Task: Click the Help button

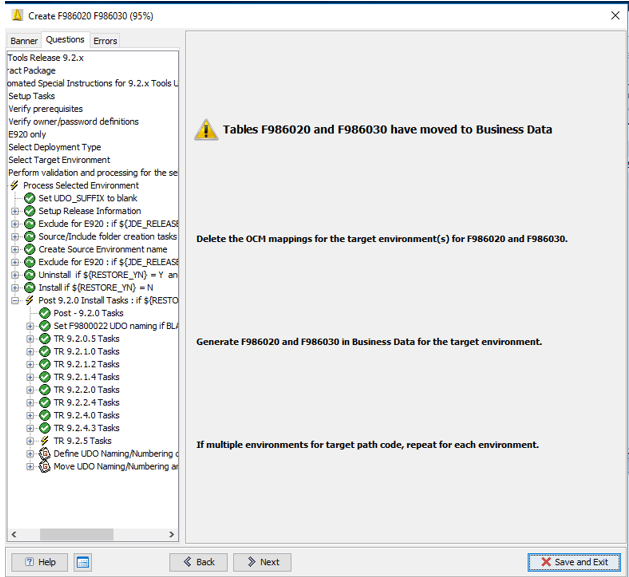Action: pyautogui.click(x=40, y=562)
